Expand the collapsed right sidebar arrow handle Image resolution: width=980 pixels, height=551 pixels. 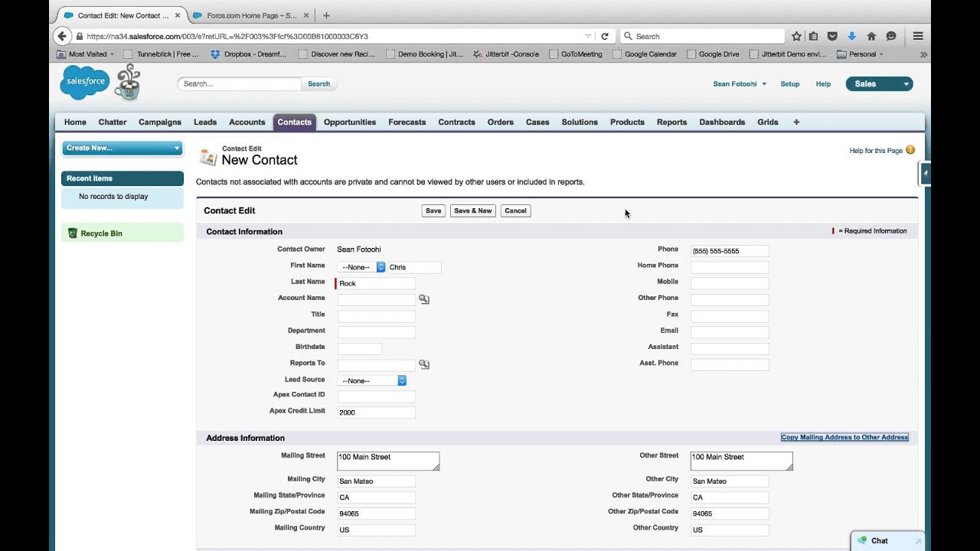tap(925, 174)
